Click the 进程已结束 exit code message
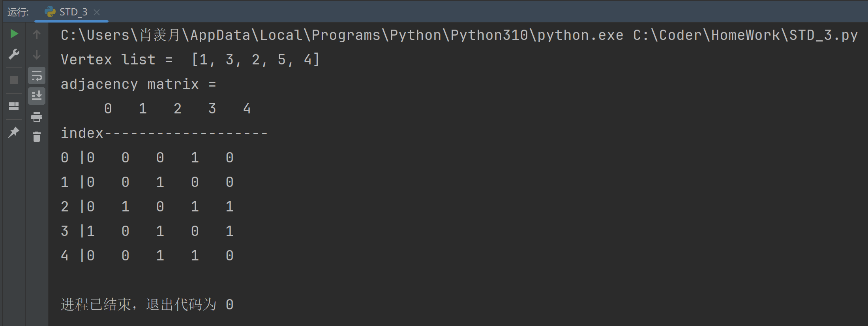Screen dimensions: 868x326 tap(147, 305)
